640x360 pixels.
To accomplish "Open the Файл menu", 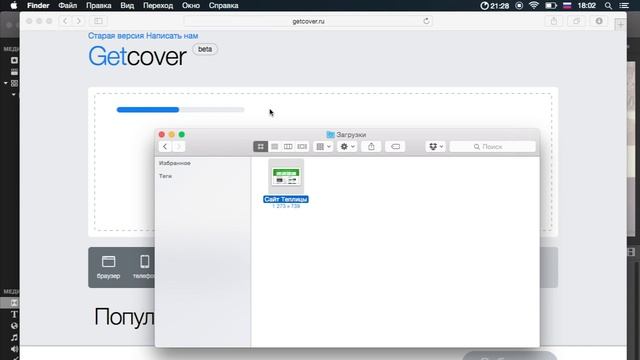I will 68,6.
